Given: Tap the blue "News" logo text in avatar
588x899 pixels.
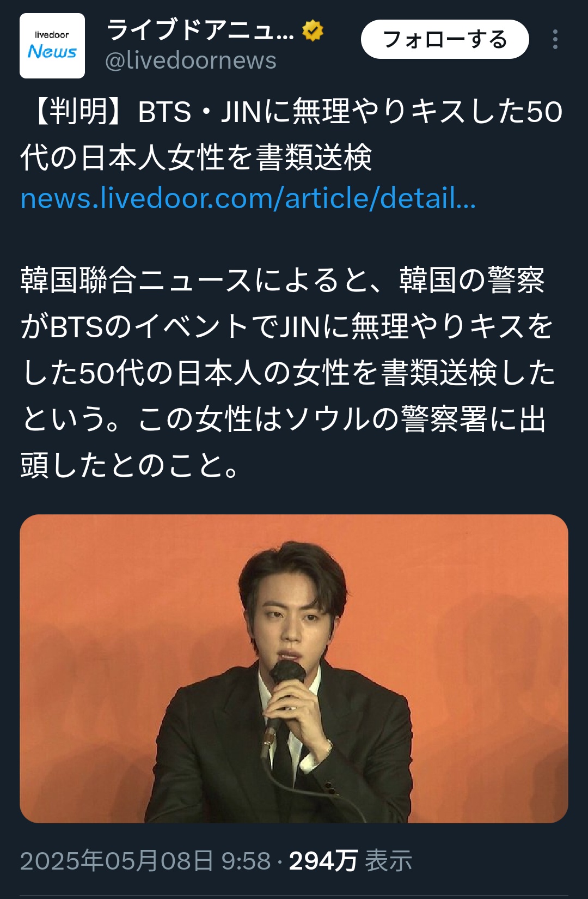Looking at the screenshot, I should coord(52,52).
